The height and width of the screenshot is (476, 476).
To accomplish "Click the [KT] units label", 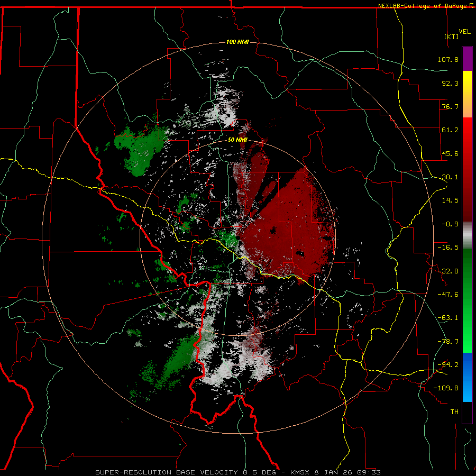I will click(452, 36).
